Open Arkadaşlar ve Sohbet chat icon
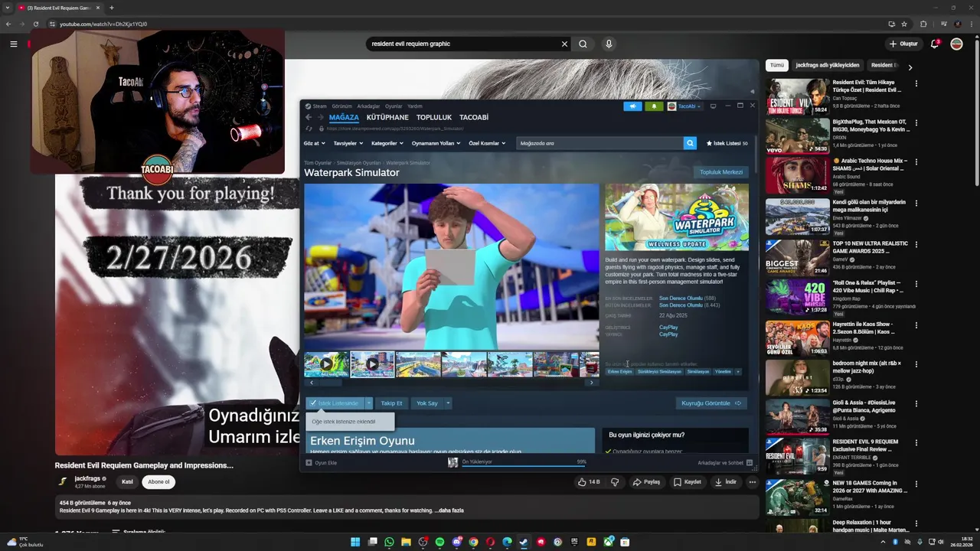The image size is (980, 551). 750,462
